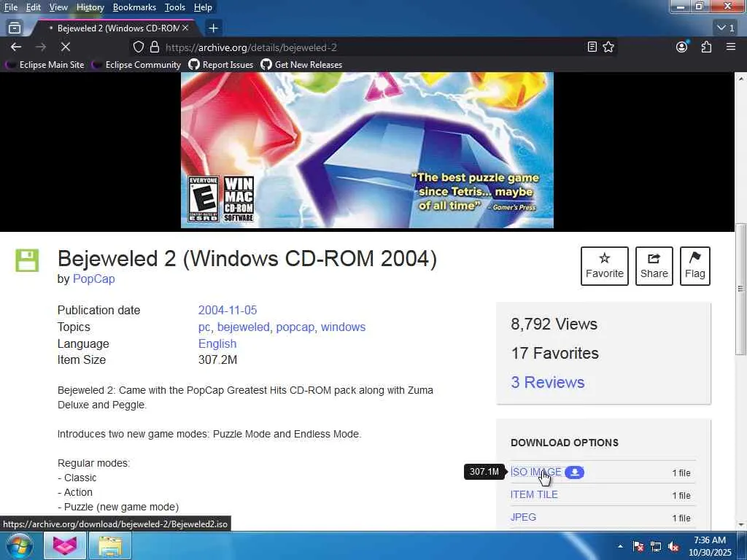Open the pc topic link

(x=204, y=327)
